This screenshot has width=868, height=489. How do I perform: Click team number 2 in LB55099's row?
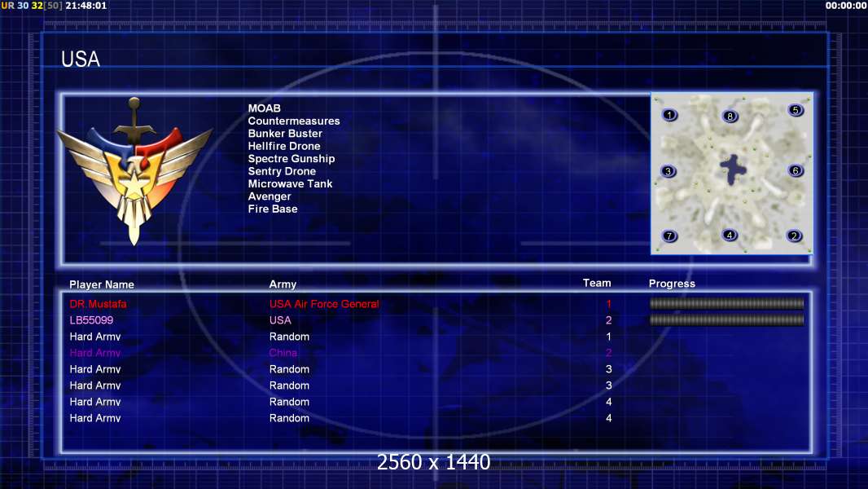[x=608, y=320]
